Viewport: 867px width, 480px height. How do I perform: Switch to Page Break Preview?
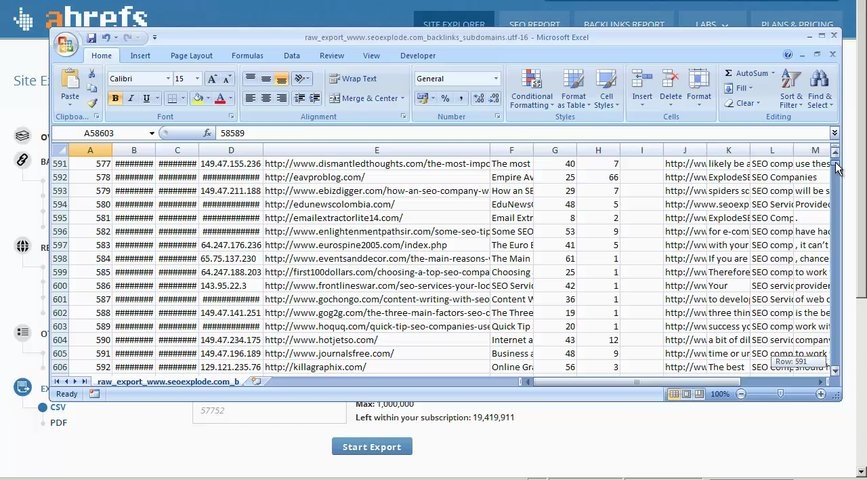699,394
